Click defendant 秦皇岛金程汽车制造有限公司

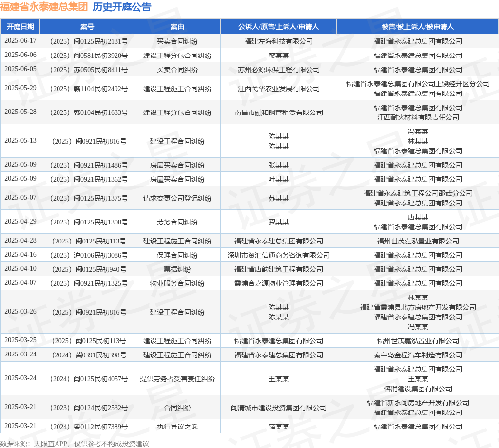[418, 355]
